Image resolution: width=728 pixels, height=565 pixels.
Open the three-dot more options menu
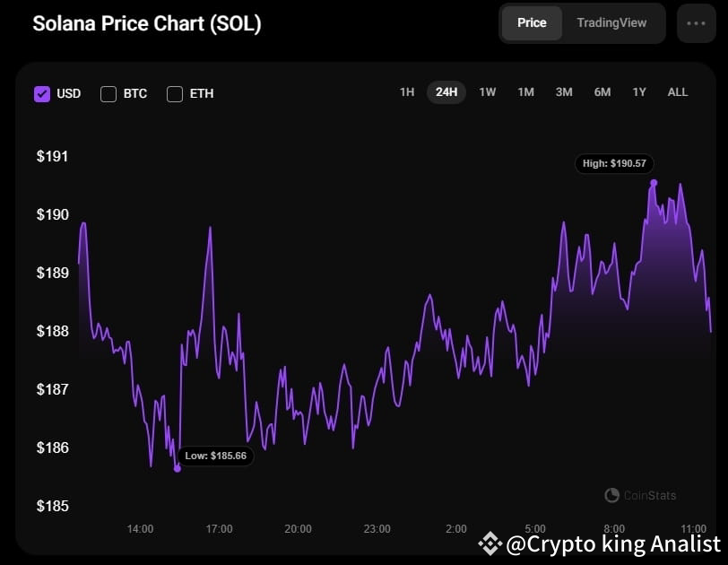[696, 23]
